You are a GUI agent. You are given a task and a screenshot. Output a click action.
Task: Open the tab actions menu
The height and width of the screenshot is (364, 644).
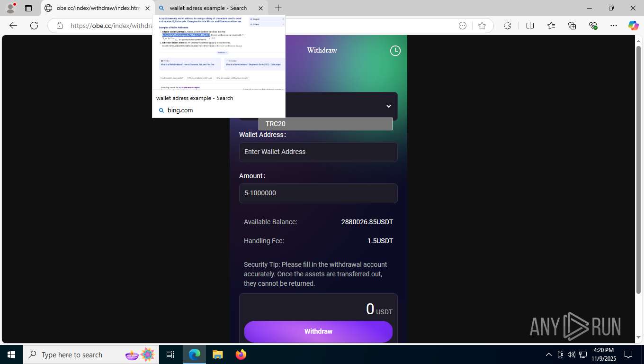coord(28,8)
